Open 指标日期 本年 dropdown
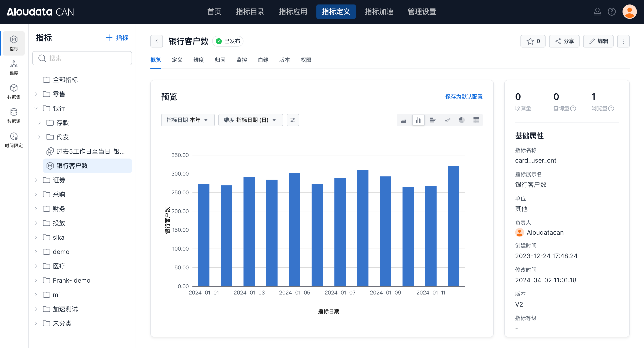Screen dimensions: 644x348 pos(188,120)
